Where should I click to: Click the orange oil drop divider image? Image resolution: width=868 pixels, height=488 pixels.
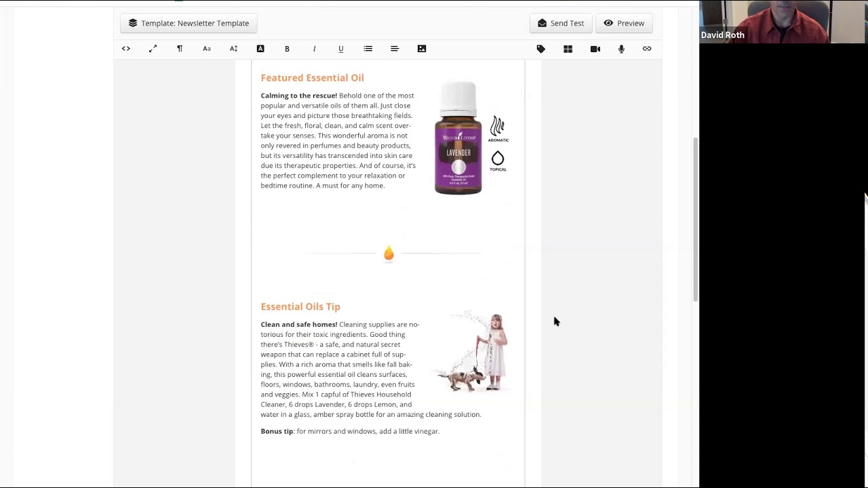(389, 253)
